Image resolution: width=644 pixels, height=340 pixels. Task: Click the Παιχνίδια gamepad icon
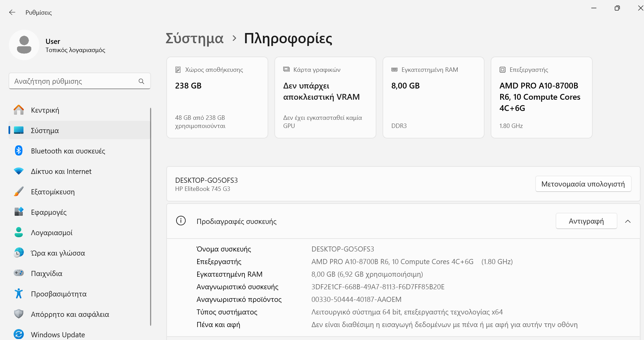coord(19,273)
